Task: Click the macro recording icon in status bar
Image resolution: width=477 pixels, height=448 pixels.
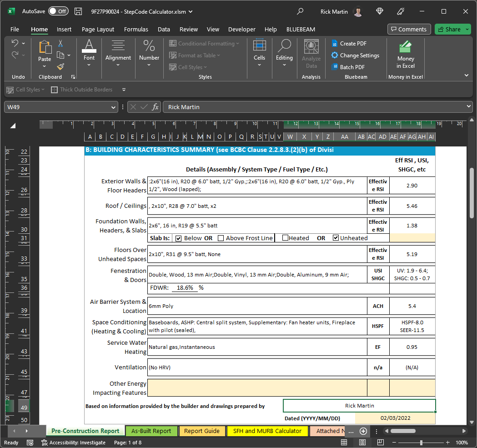Action: [x=30, y=443]
